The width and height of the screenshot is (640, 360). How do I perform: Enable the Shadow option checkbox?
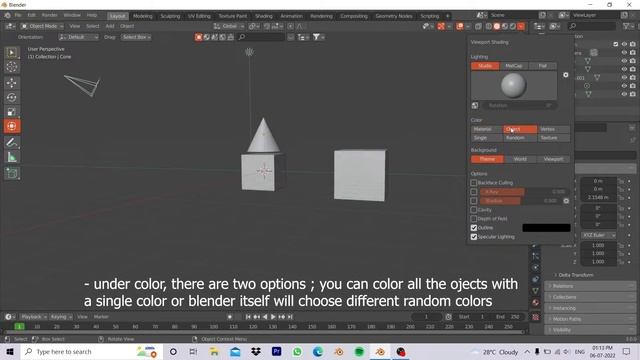pyautogui.click(x=474, y=201)
